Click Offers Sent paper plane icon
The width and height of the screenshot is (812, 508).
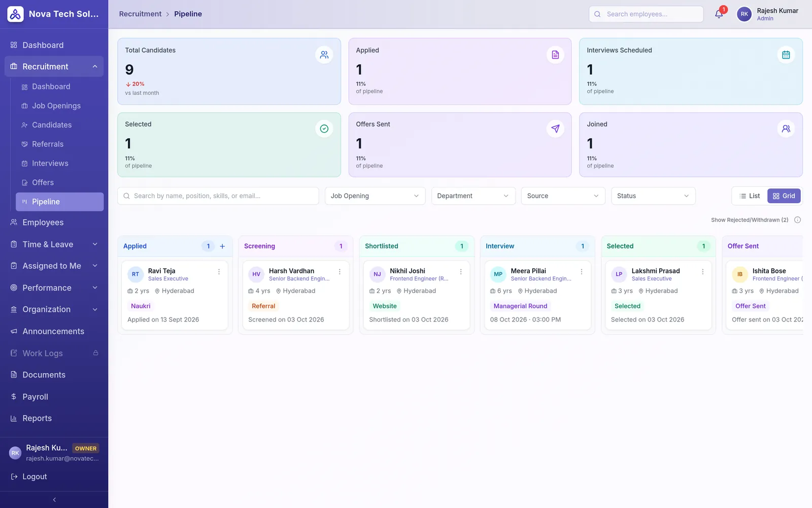555,129
